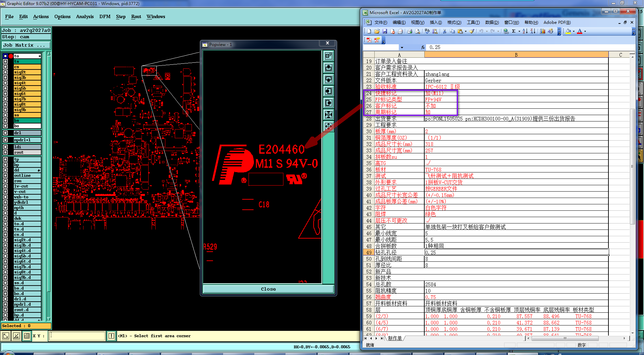
Task: Click the Close button in Popview
Action: pyautogui.click(x=268, y=289)
